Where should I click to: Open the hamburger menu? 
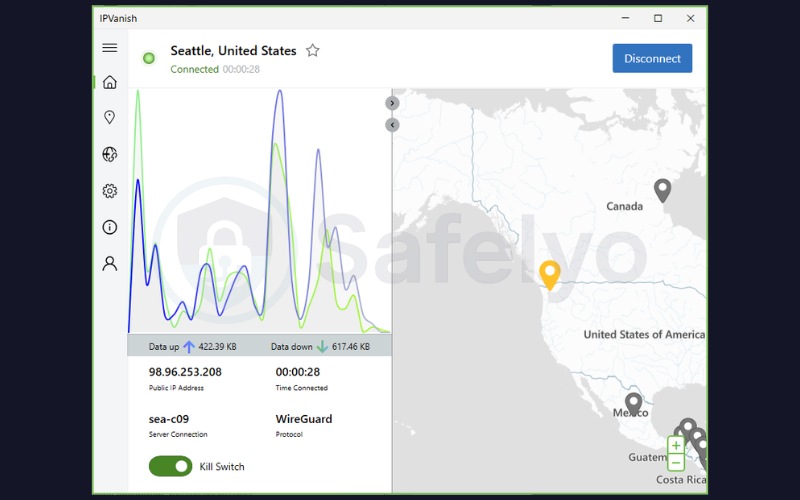tap(110, 48)
